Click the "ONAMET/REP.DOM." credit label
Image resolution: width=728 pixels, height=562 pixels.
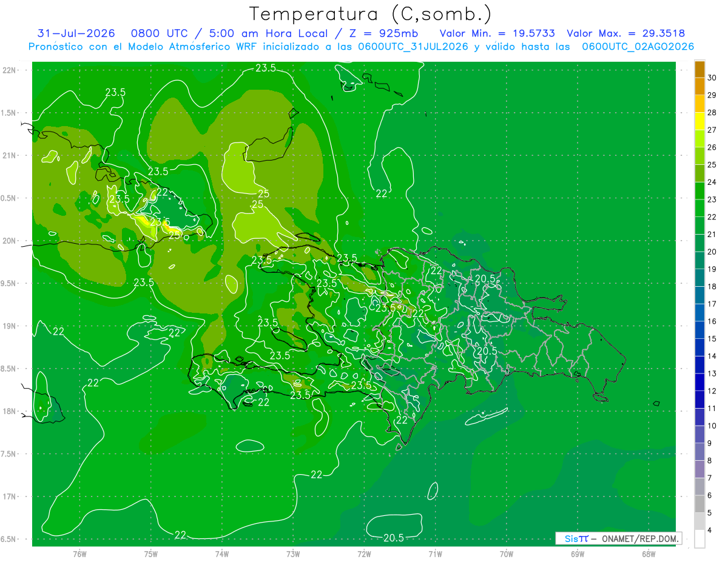639,538
